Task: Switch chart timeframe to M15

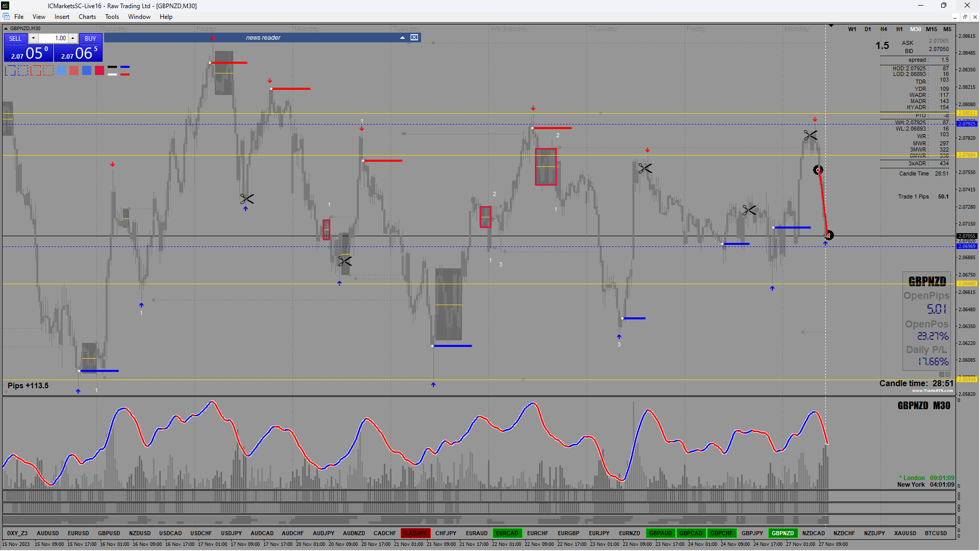Action: [x=932, y=29]
